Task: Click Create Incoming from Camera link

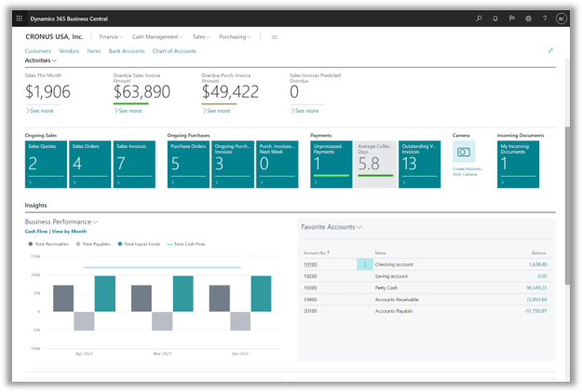Action: click(x=467, y=171)
